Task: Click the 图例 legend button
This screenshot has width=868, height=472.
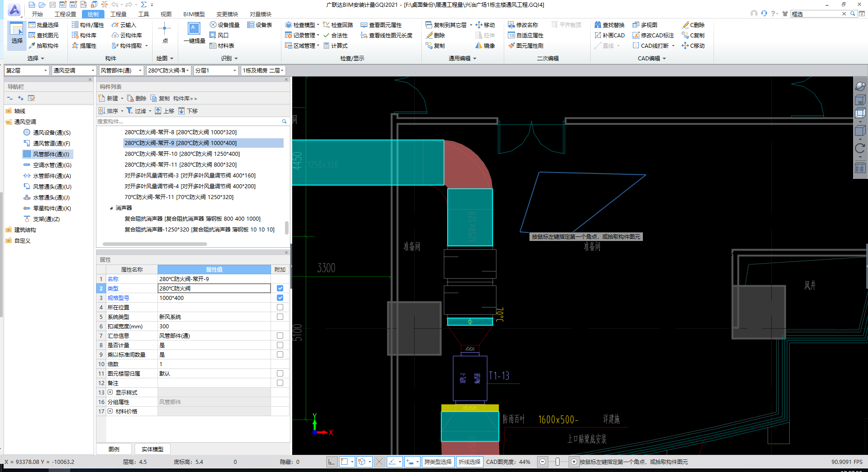Action: [x=114, y=449]
